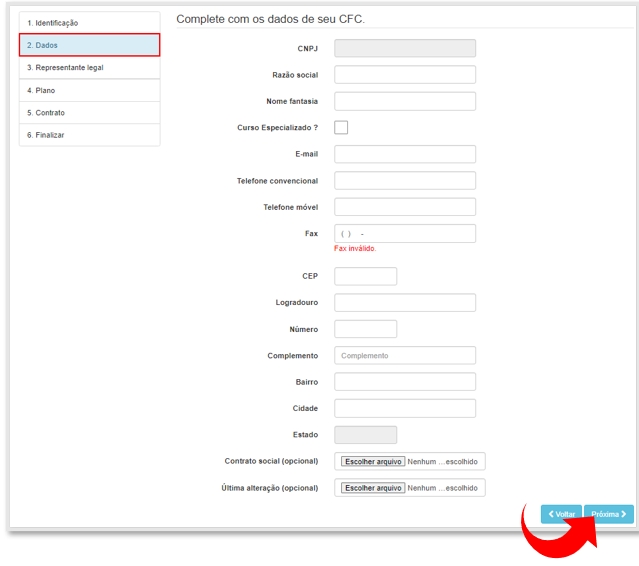
Task: Focus the Telefone convencional field
Action: (x=404, y=181)
